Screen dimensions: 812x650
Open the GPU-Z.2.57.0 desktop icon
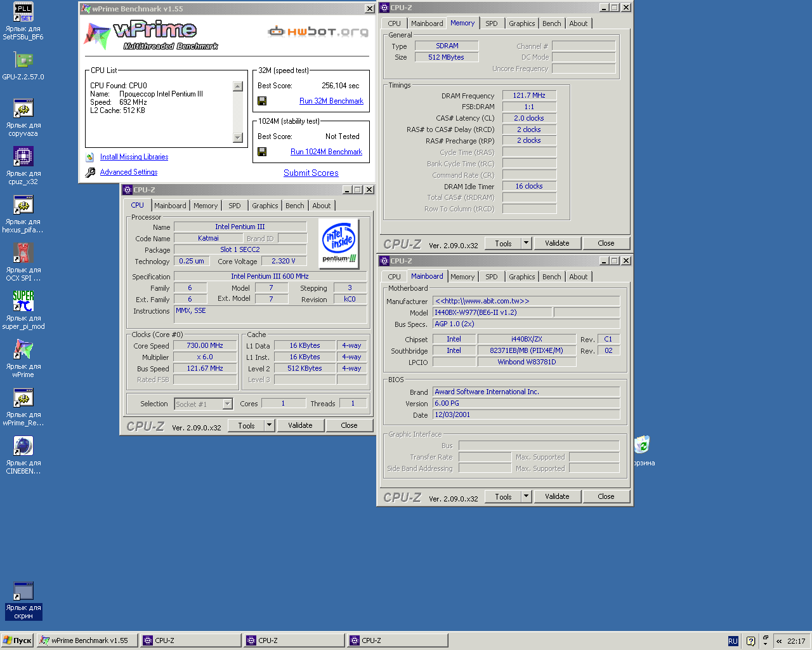23,60
